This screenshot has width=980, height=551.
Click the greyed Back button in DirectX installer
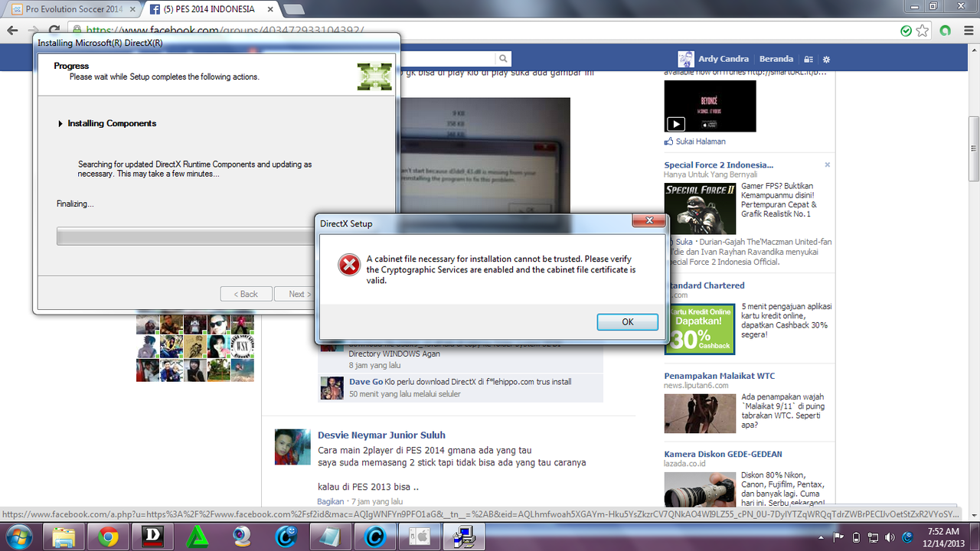pos(246,294)
